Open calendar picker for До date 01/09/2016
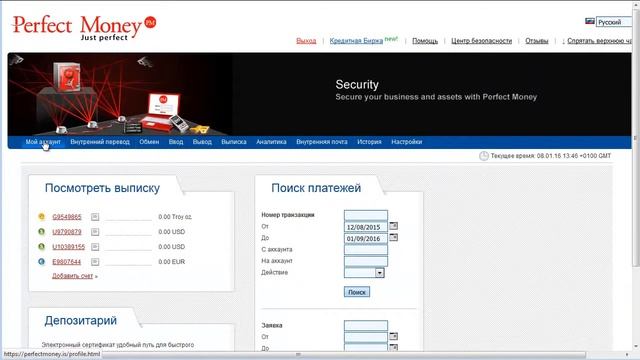640x360 pixels. 393,237
